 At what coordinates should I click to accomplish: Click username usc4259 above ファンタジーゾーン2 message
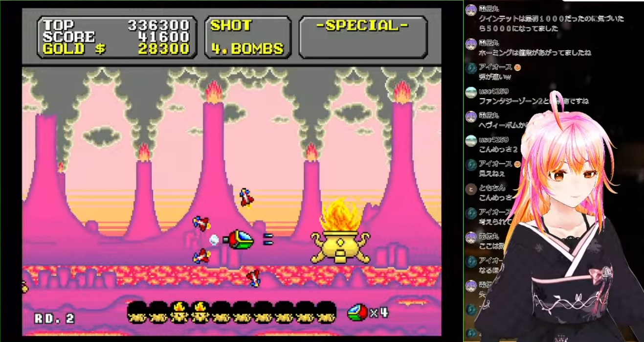click(x=493, y=91)
